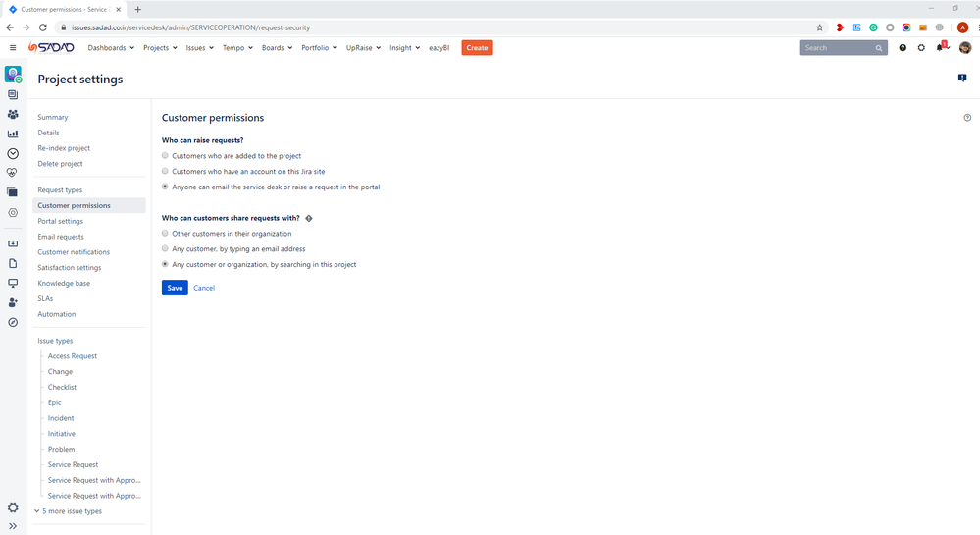This screenshot has width=980, height=535.
Task: Open Summary in project settings
Action: tap(53, 117)
